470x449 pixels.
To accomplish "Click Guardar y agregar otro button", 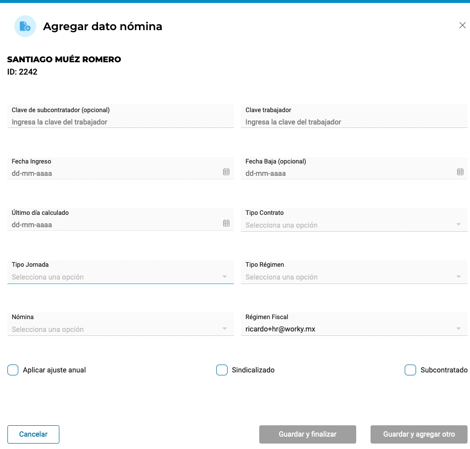I will [x=419, y=434].
